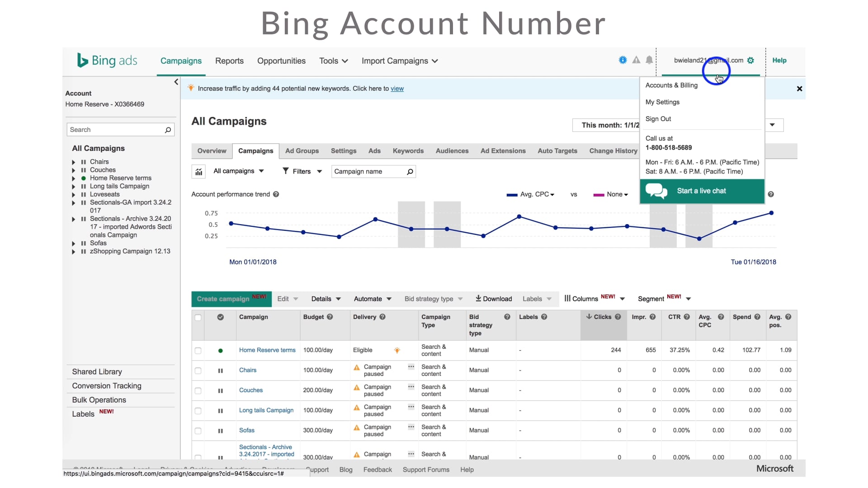Switch to the Keywords tab
868x488 pixels.
pyautogui.click(x=408, y=151)
